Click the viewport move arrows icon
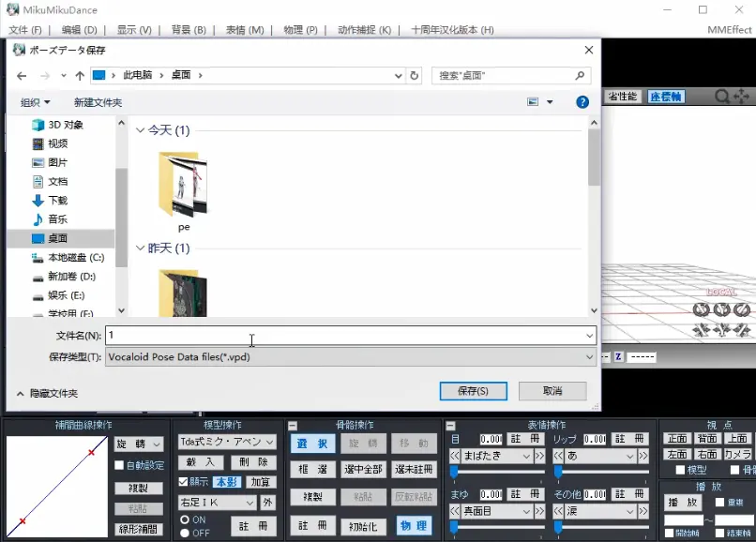This screenshot has width=756, height=542. [742, 97]
